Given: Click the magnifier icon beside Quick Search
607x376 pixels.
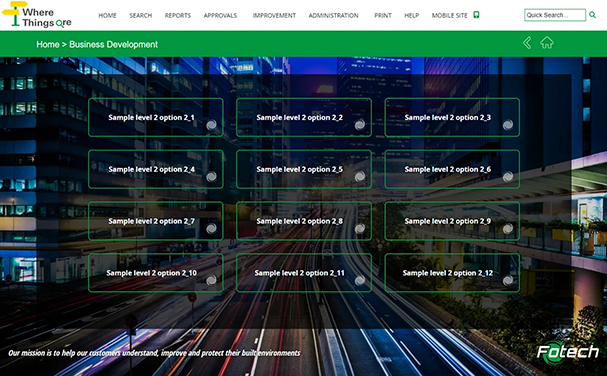Looking at the screenshot, I should pos(592,15).
